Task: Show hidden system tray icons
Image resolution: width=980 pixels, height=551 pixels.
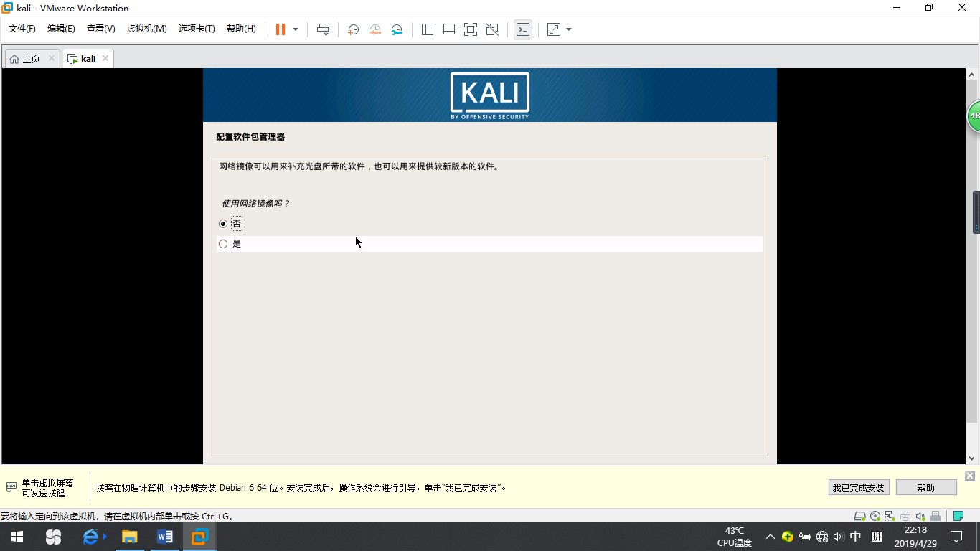Action: click(770, 537)
